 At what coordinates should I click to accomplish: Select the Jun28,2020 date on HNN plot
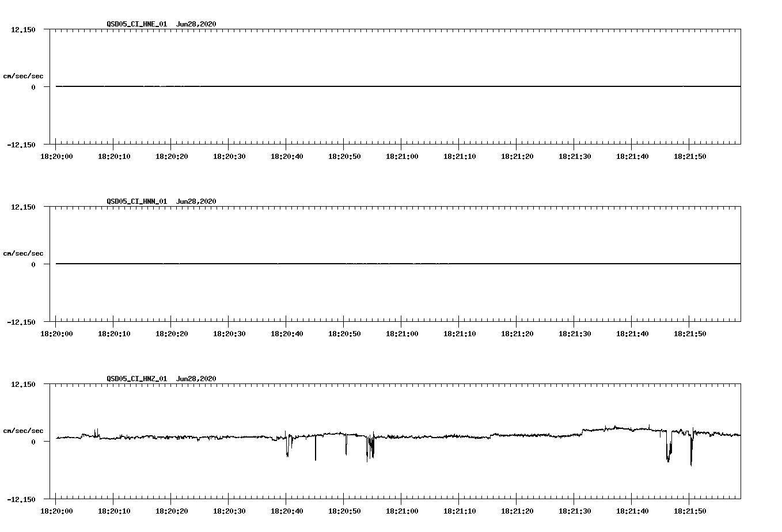(x=196, y=202)
